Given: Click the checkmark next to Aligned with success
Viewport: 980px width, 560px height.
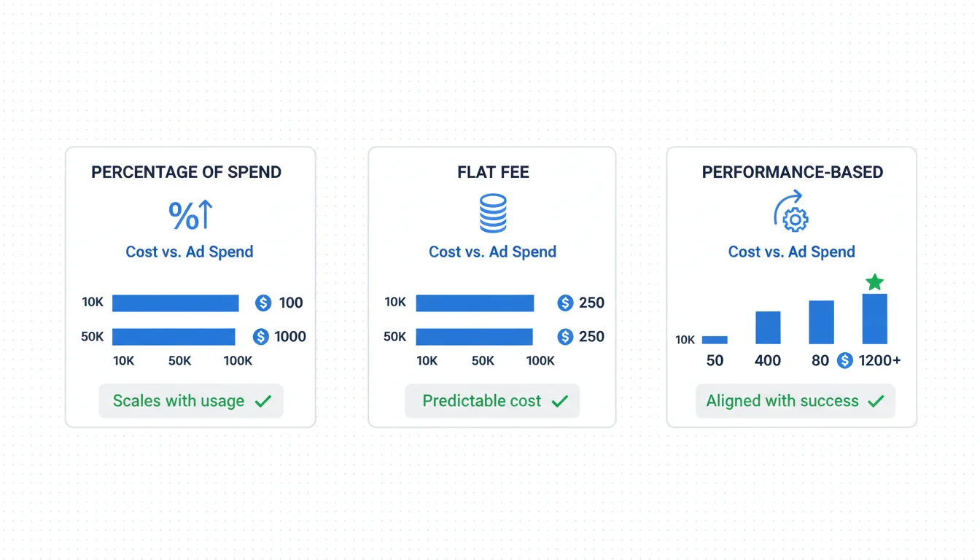Looking at the screenshot, I should point(876,401).
